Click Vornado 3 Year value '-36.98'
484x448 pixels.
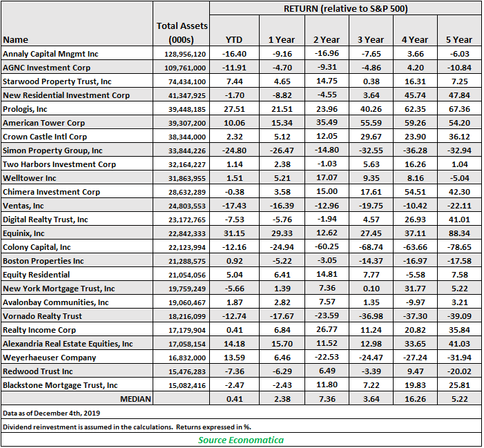(x=371, y=316)
